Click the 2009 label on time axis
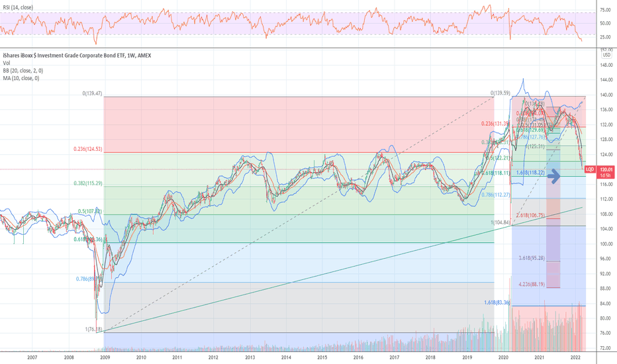Screen dimensions: 617x364 coord(105,357)
